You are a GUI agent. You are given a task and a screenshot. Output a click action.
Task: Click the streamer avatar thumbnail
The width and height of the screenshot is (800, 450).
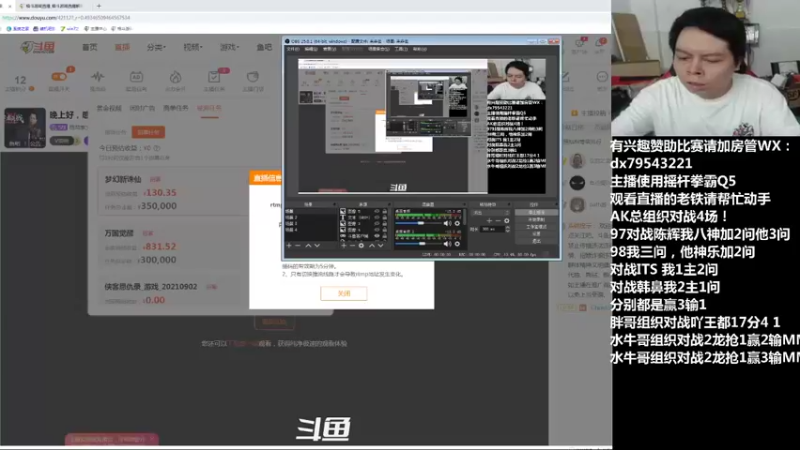25,128
